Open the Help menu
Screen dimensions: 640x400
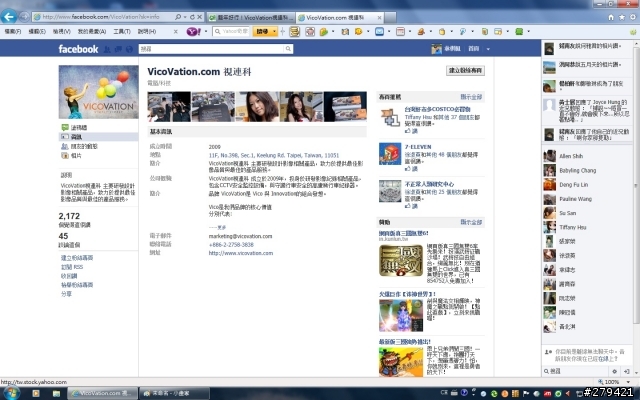pos(147,31)
